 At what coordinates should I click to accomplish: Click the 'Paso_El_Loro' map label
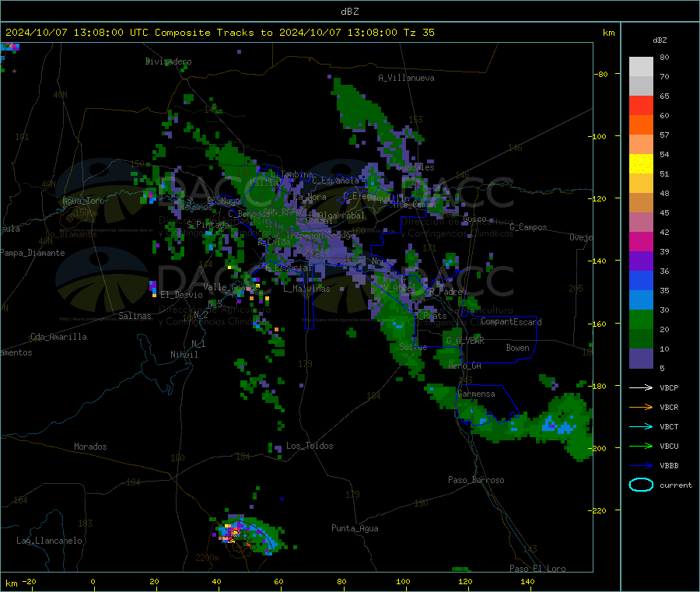537,569
